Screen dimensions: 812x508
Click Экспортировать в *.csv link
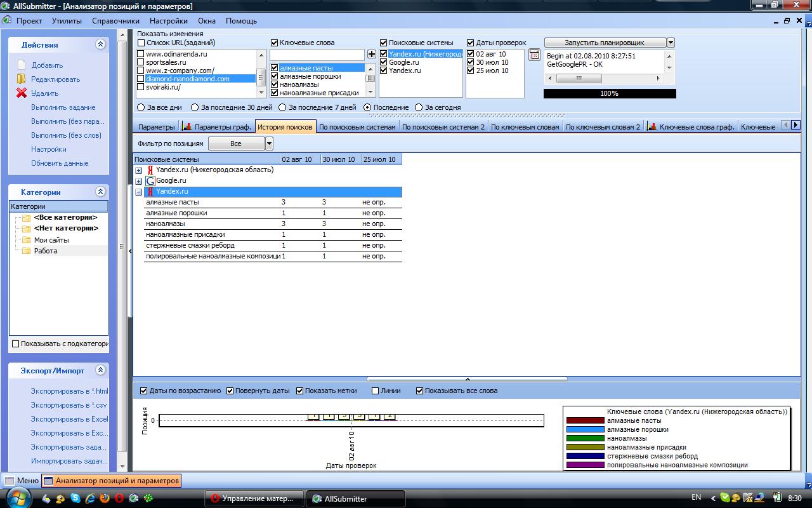coord(69,405)
